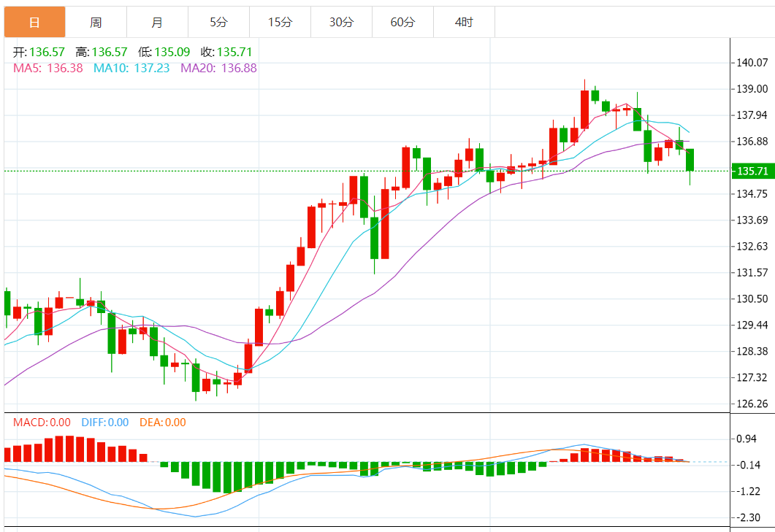Click the 收:135.71 close price text
Screen dimensions: 775x532
point(226,52)
